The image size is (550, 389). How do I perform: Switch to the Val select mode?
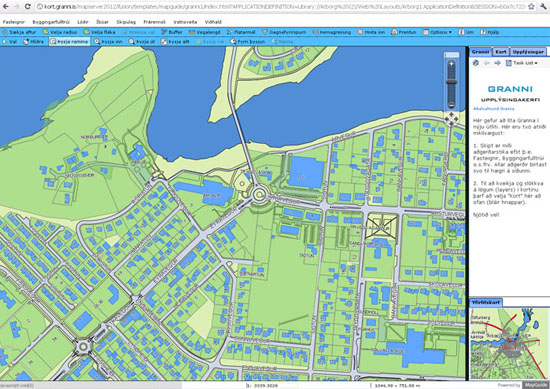10,41
